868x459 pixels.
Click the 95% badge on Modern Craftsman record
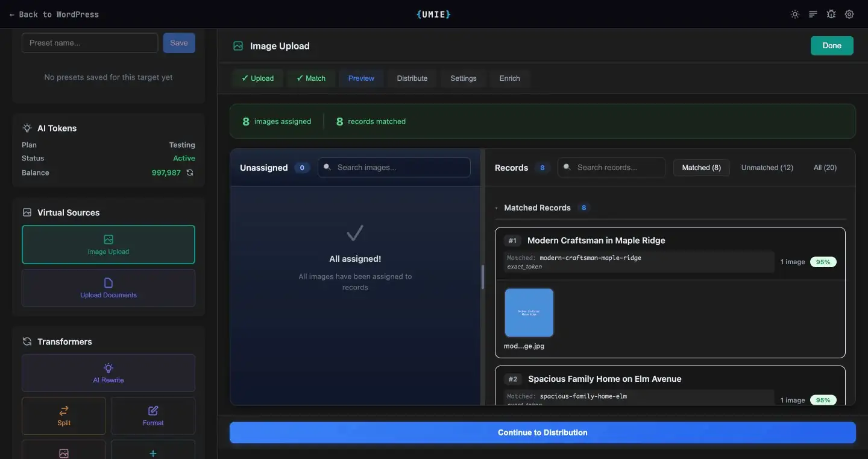(823, 262)
